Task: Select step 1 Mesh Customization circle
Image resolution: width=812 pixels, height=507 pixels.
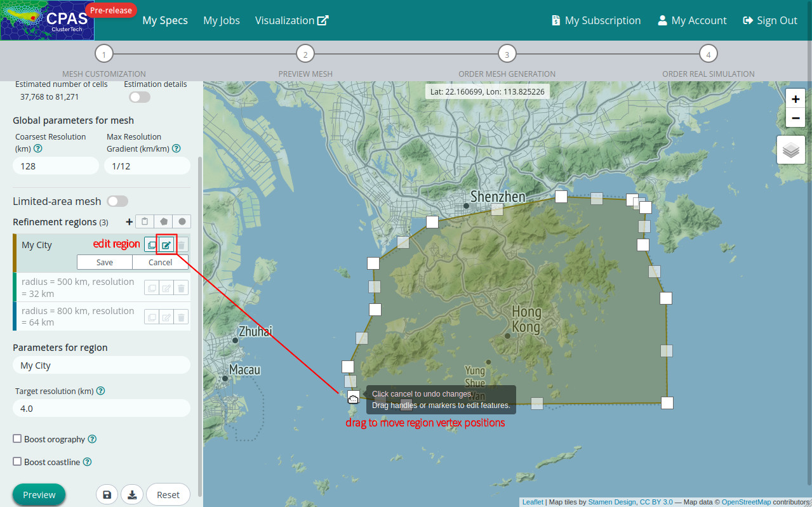Action: 103,55
